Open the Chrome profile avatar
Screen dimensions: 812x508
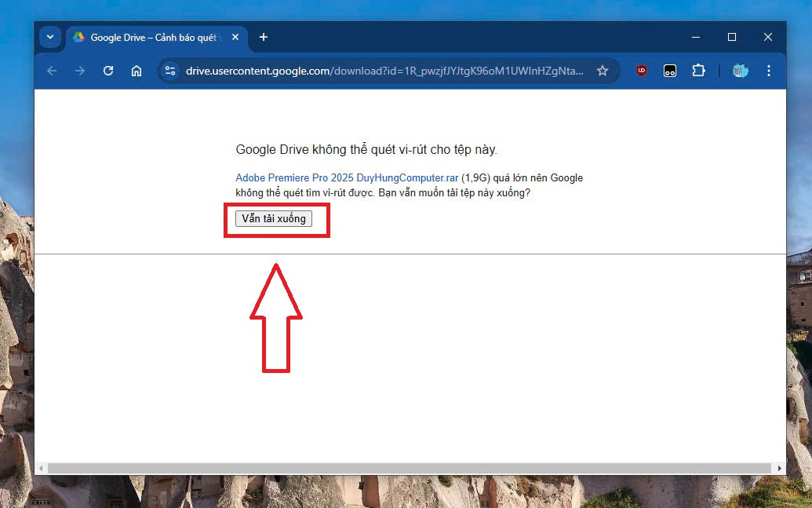740,71
